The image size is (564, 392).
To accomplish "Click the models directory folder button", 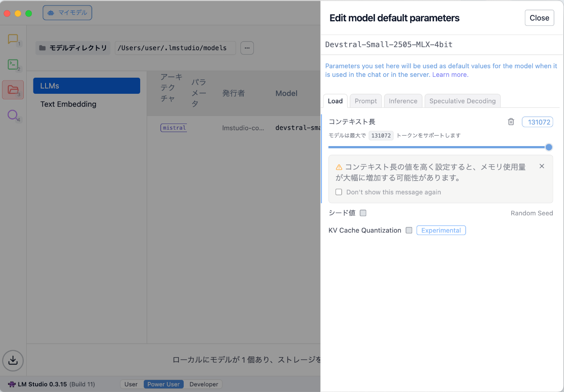I will coord(73,48).
